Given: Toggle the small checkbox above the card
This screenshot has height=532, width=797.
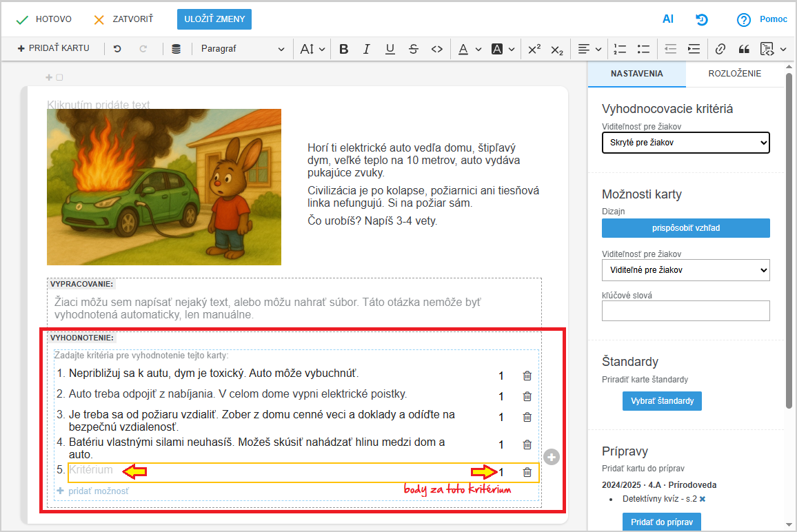Looking at the screenshot, I should pyautogui.click(x=59, y=77).
